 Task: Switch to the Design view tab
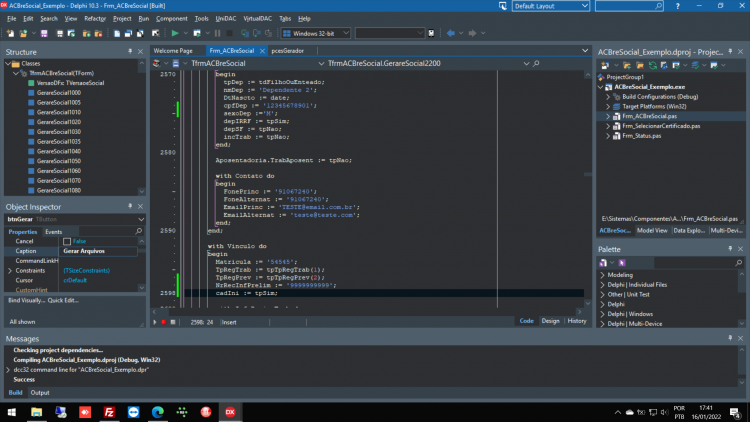(x=550, y=321)
